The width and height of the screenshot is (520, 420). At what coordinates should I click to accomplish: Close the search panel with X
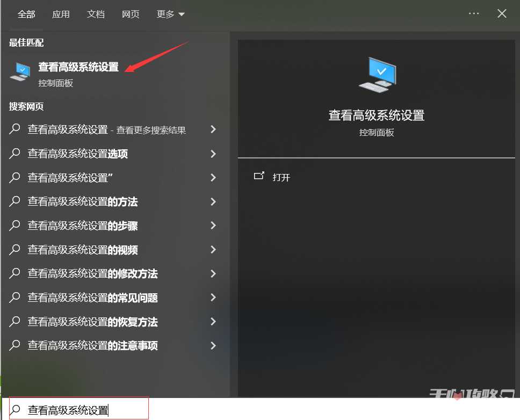[x=502, y=13]
